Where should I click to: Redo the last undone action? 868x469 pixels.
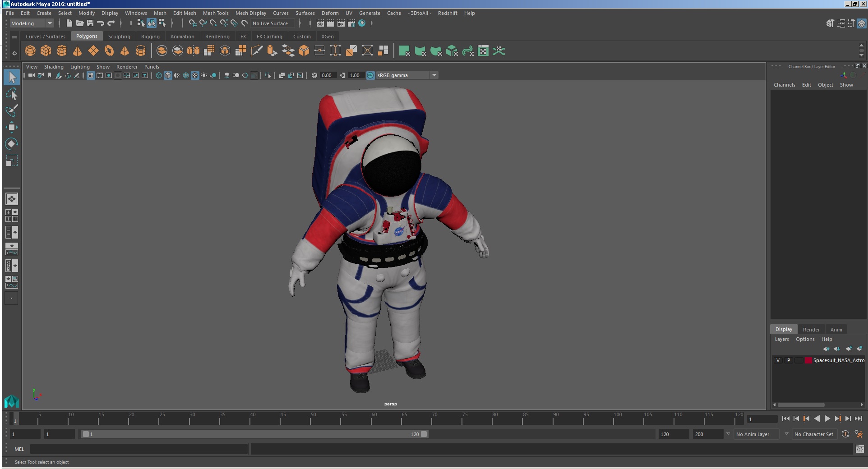(111, 23)
